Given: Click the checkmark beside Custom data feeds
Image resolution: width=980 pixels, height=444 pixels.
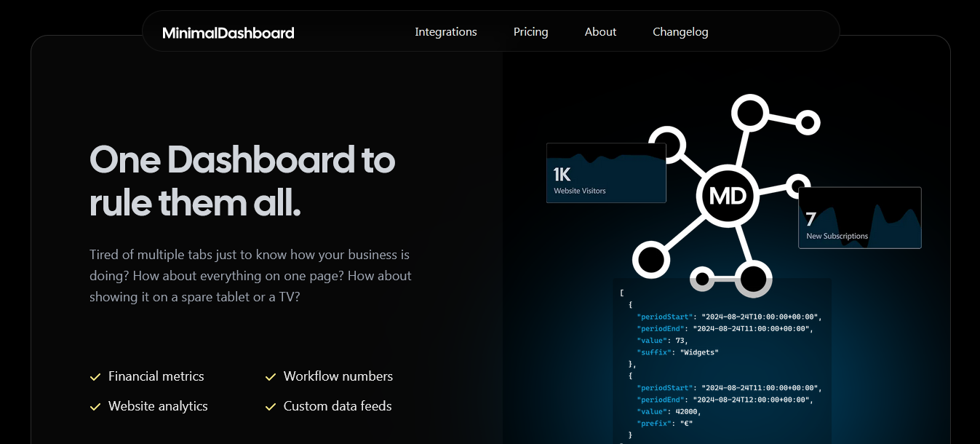Looking at the screenshot, I should click(x=271, y=407).
